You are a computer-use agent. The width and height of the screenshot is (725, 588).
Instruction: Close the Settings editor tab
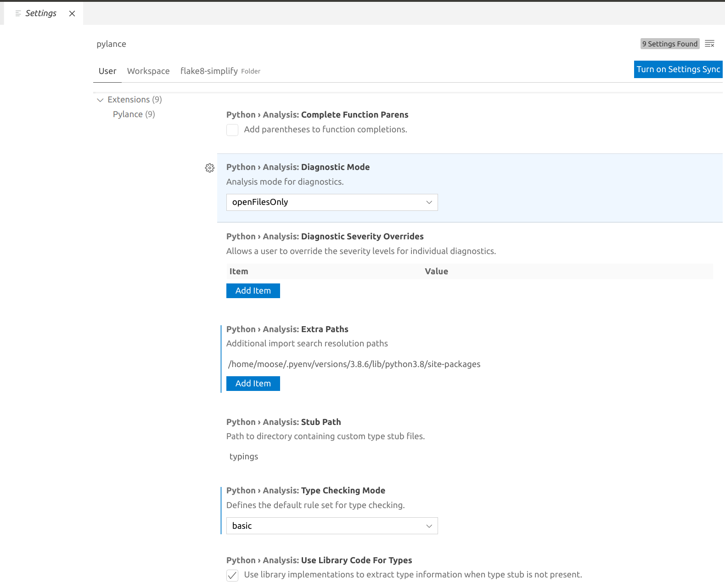[72, 13]
